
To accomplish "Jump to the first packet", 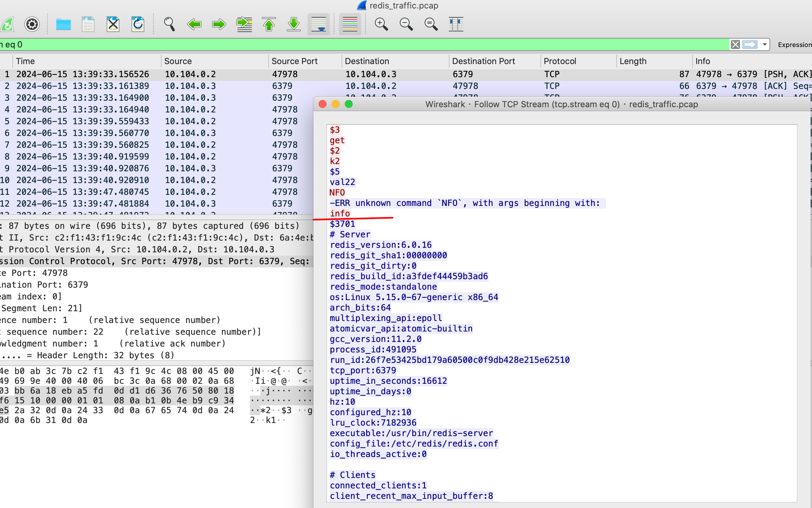I will point(269,24).
